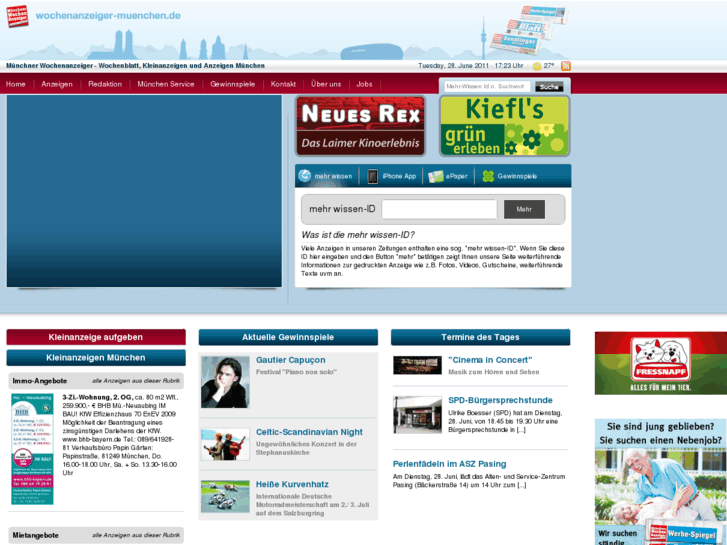This screenshot has width=727, height=545.
Task: Click the date and time text in header
Action: click(471, 66)
